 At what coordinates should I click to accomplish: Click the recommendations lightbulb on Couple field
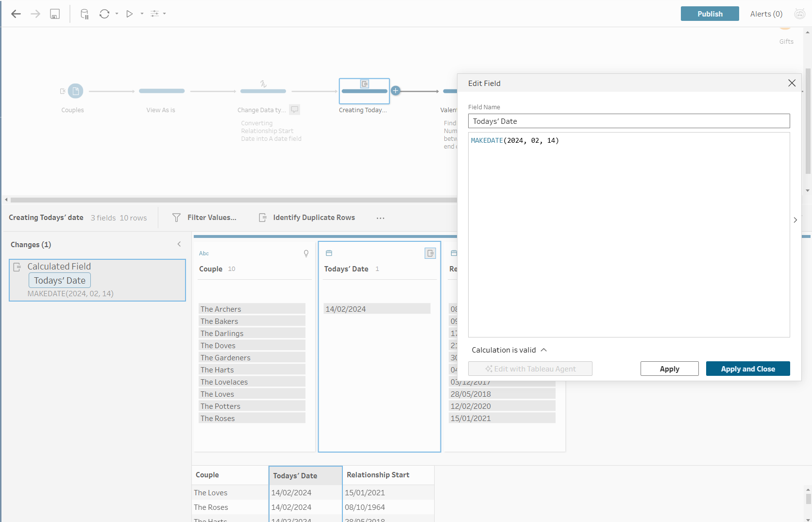(x=306, y=253)
